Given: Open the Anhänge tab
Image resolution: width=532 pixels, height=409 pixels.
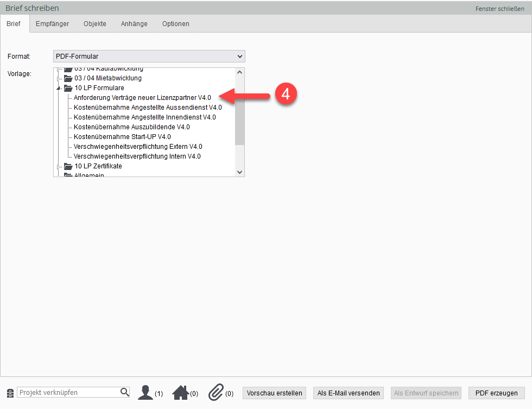Looking at the screenshot, I should (134, 24).
